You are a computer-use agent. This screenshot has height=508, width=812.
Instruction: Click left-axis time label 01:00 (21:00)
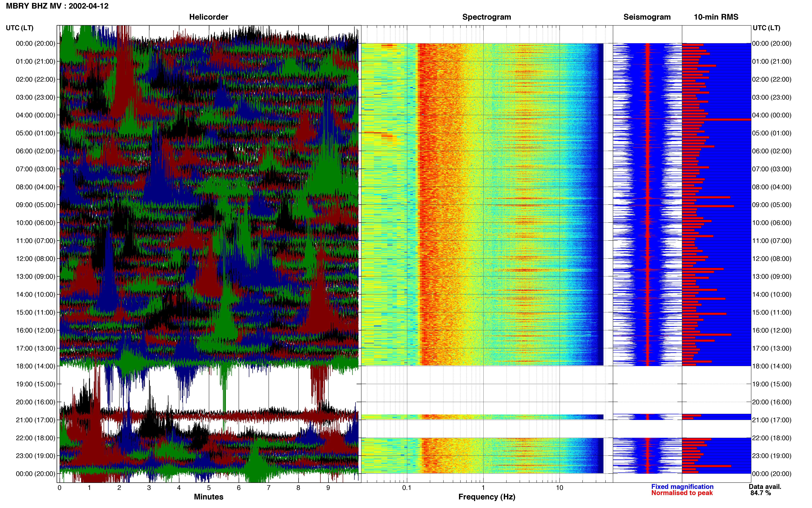pyautogui.click(x=36, y=61)
